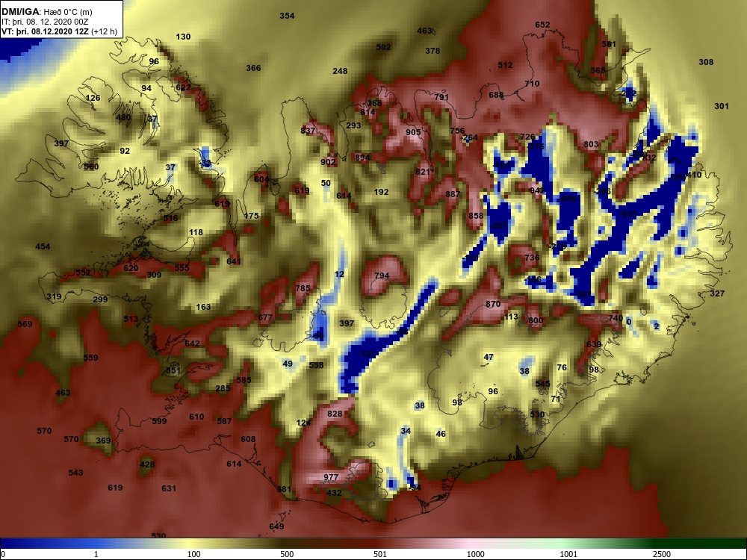Click the 652 value in the northeast
This screenshot has height=560, width=747.
(542, 25)
